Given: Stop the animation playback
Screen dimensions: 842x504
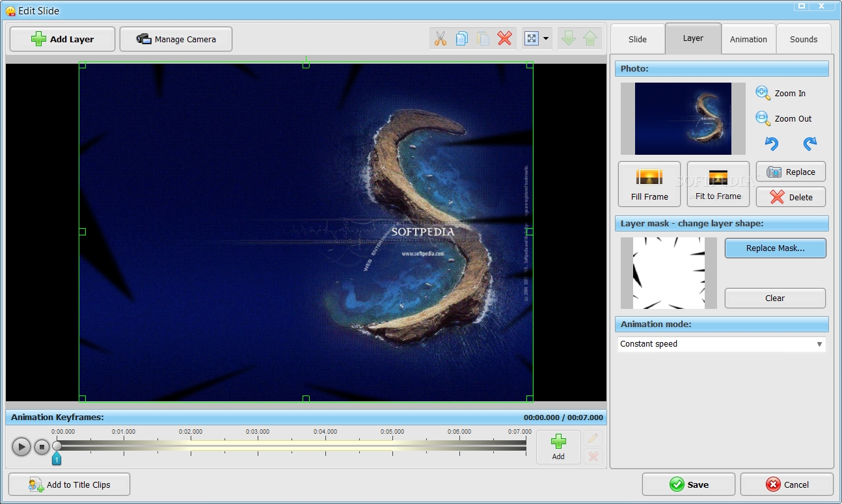Looking at the screenshot, I should tap(42, 447).
